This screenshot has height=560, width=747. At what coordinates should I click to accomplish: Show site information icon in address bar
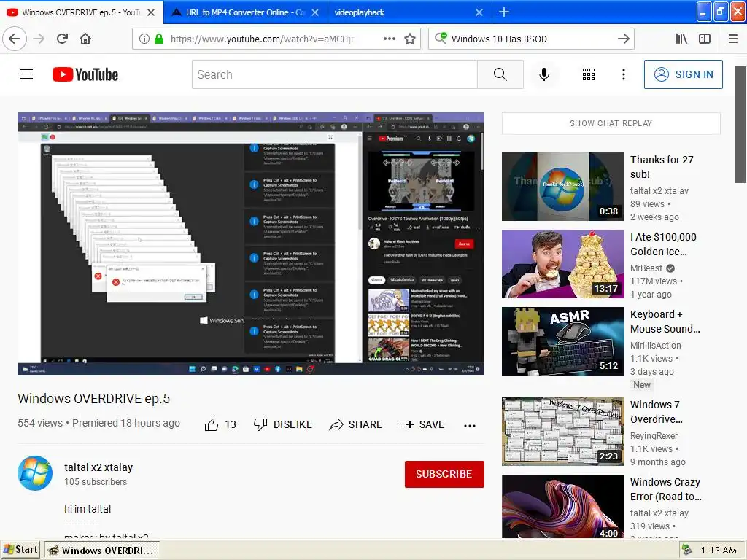144,39
